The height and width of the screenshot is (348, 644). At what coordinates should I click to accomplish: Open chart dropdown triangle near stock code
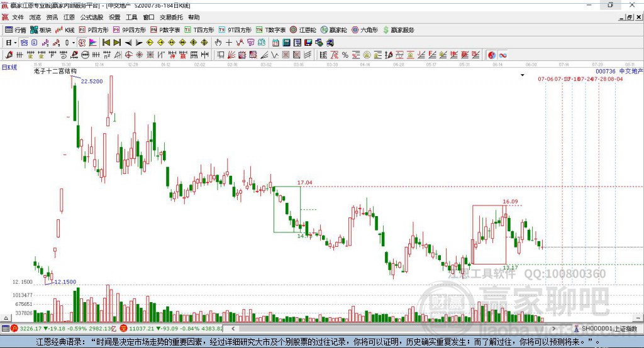coord(523,75)
